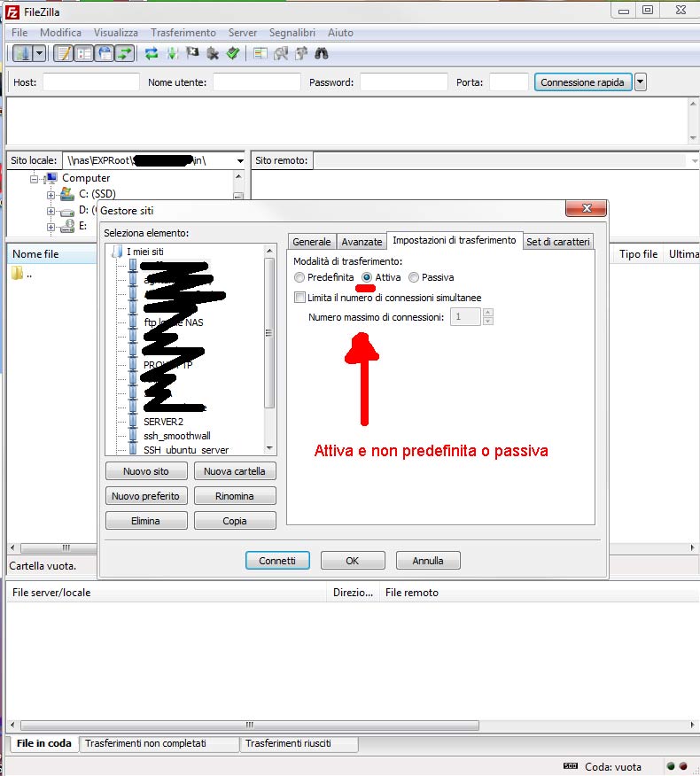The height and width of the screenshot is (776, 700).
Task: Enable 'Limita il numero di connessioni simultanee'
Action: pos(299,298)
